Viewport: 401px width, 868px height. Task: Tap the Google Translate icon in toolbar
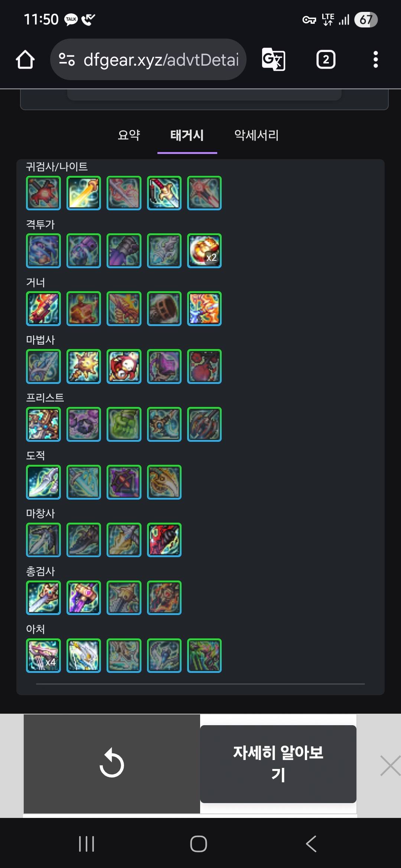point(274,59)
